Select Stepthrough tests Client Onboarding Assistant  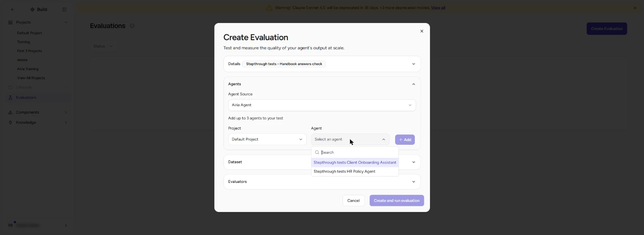tap(355, 162)
